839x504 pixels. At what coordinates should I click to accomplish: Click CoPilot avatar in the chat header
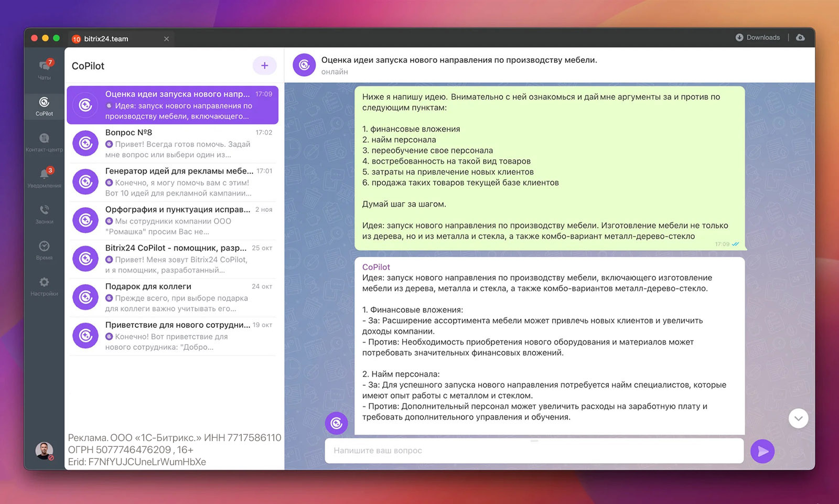[x=304, y=65]
